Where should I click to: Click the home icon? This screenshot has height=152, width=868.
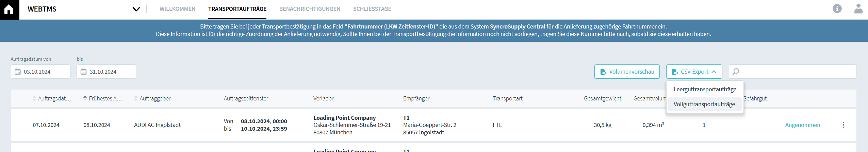coord(9,9)
